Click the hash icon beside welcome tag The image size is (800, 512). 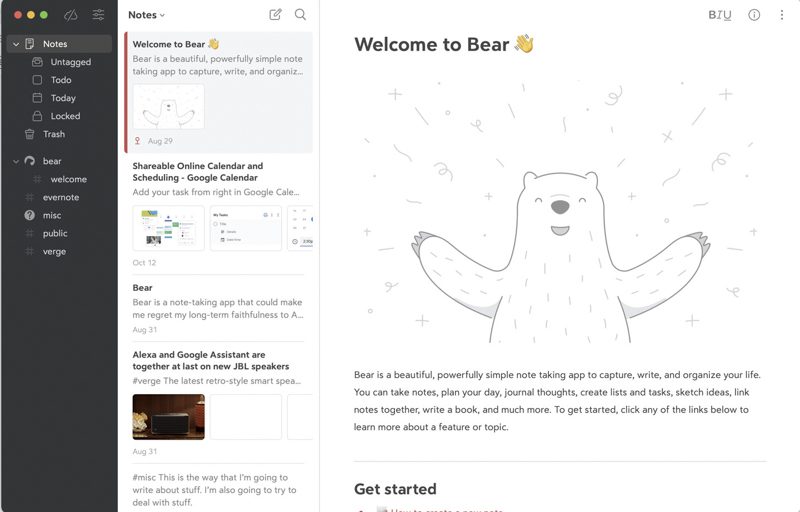[37, 179]
